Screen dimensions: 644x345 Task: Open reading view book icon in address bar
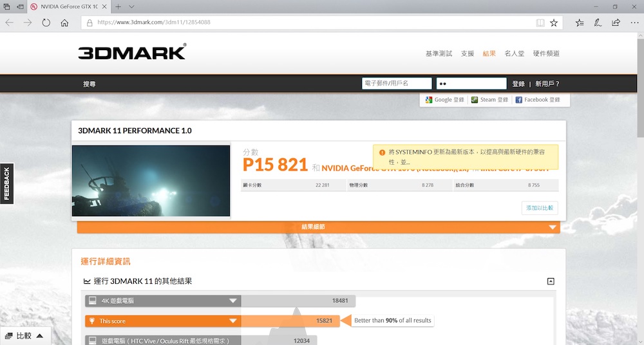point(540,23)
